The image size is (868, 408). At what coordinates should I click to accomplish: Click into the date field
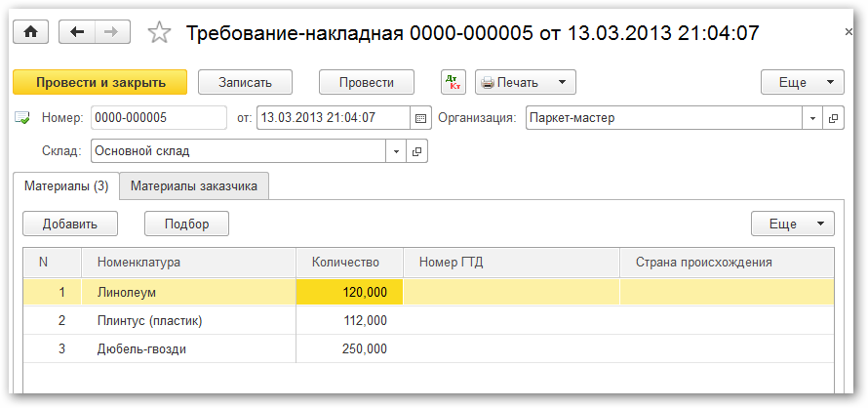pyautogui.click(x=334, y=118)
